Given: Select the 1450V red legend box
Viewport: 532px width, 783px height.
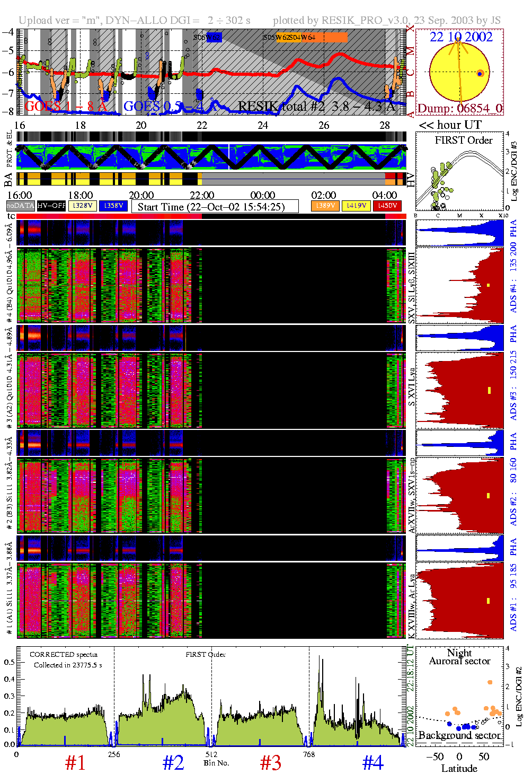Looking at the screenshot, I should (x=387, y=206).
